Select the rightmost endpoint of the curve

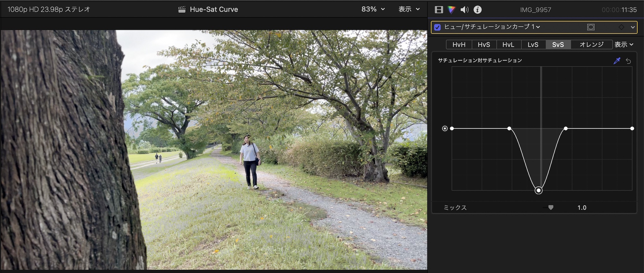tap(632, 128)
